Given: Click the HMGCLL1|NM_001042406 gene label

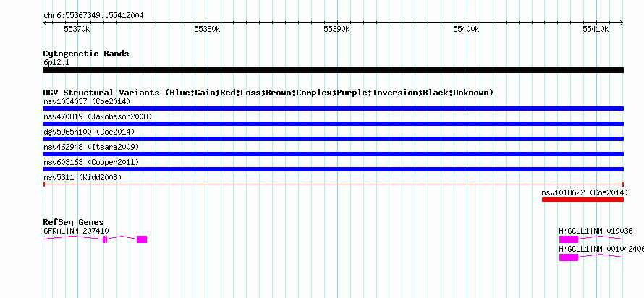Looking at the screenshot, I should click(x=601, y=249).
